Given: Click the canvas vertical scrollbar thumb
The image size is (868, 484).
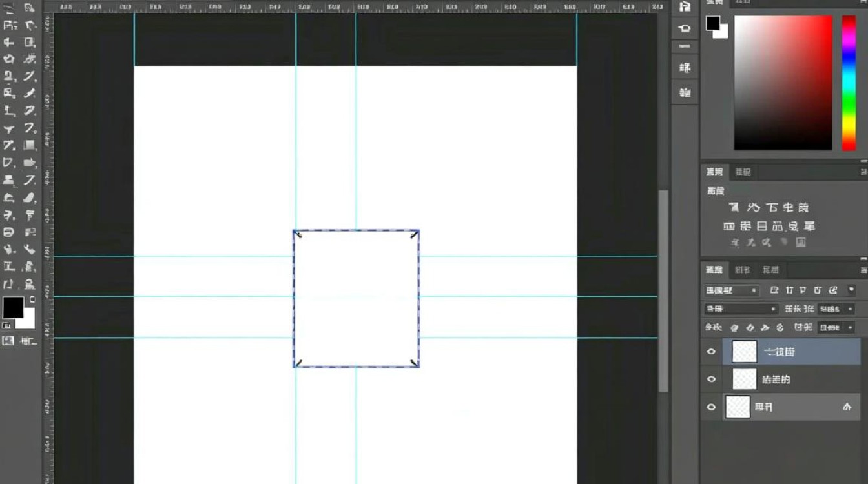Looking at the screenshot, I should 663,291.
